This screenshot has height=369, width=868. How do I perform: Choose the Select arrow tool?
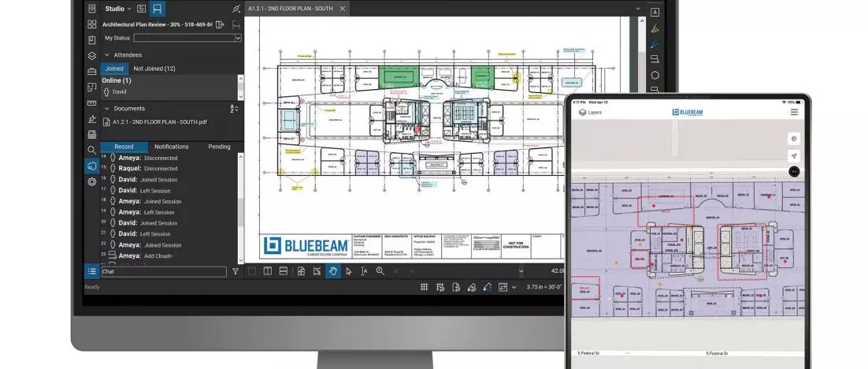click(349, 271)
